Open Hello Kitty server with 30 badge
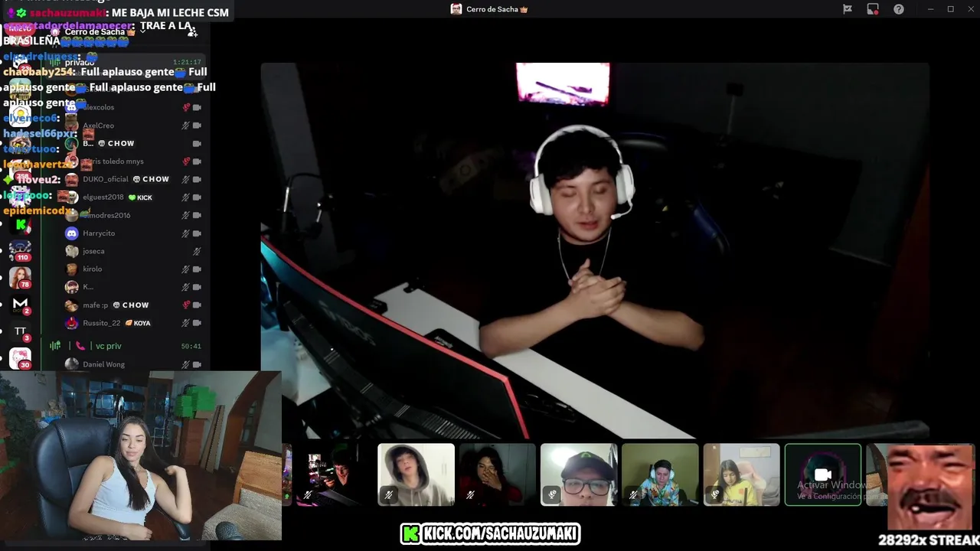The height and width of the screenshot is (551, 980). (x=20, y=358)
